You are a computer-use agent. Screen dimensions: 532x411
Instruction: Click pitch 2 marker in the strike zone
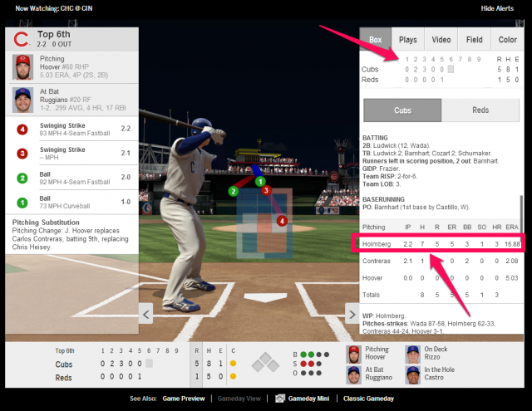click(x=233, y=192)
